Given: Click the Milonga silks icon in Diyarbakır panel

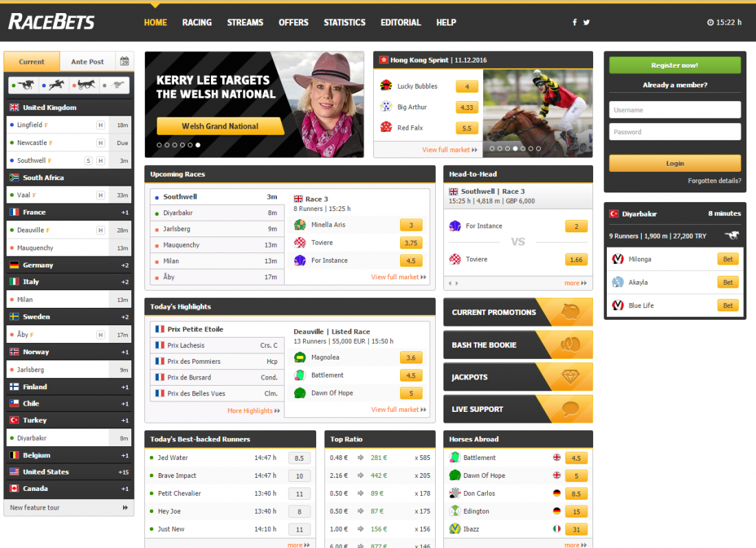Looking at the screenshot, I should click(618, 259).
